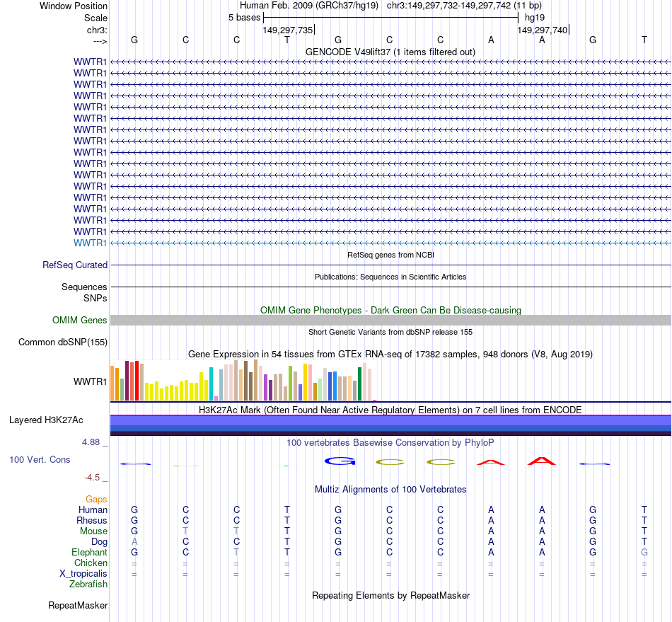
Task: Click the Sequences track label
Action: [84, 287]
